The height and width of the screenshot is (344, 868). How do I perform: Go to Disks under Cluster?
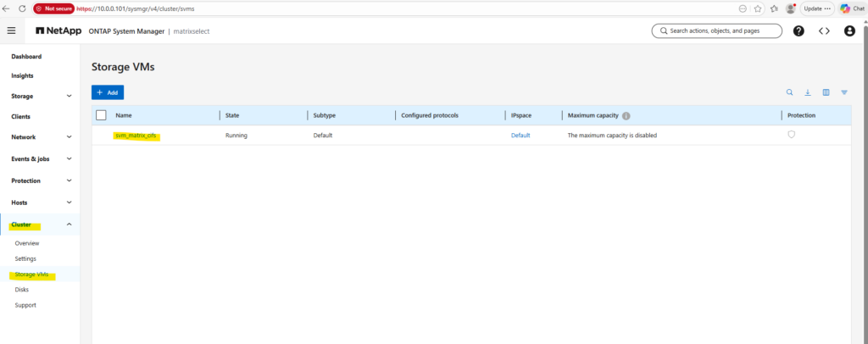click(21, 290)
